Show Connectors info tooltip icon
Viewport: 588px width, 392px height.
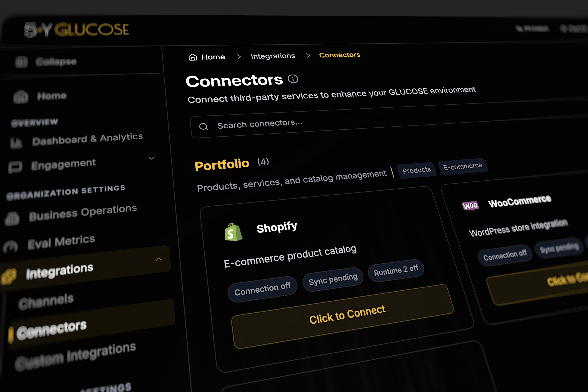pos(293,79)
